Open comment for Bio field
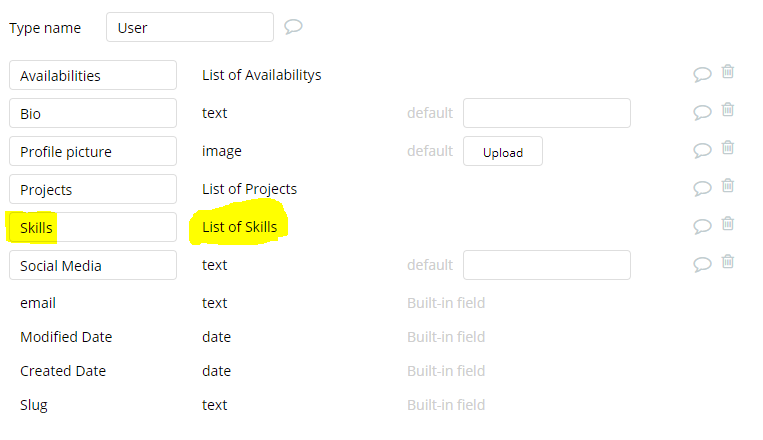The image size is (763, 440). pos(702,112)
